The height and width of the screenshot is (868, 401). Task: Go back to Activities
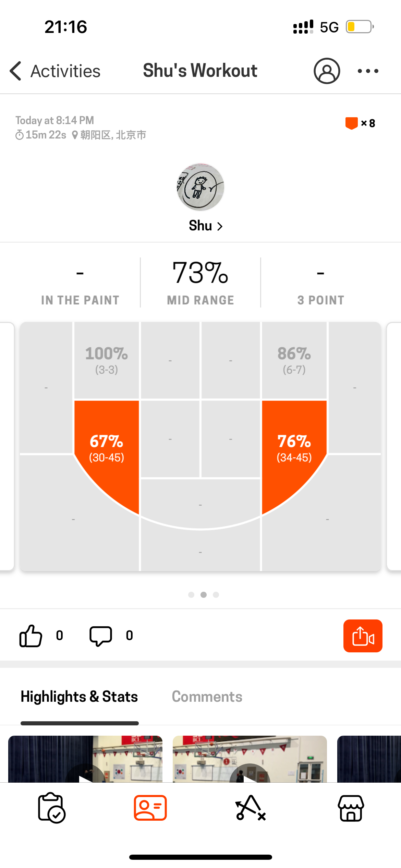[x=55, y=71]
